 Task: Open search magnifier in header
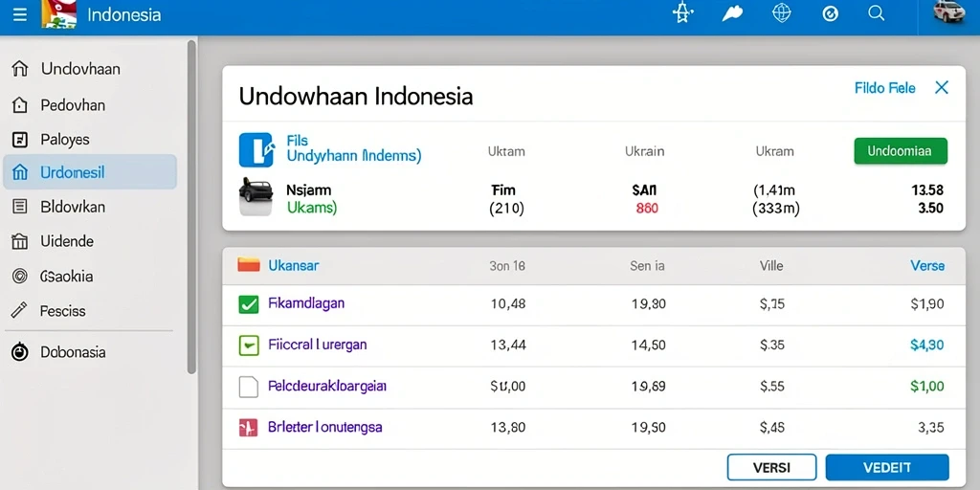[877, 13]
